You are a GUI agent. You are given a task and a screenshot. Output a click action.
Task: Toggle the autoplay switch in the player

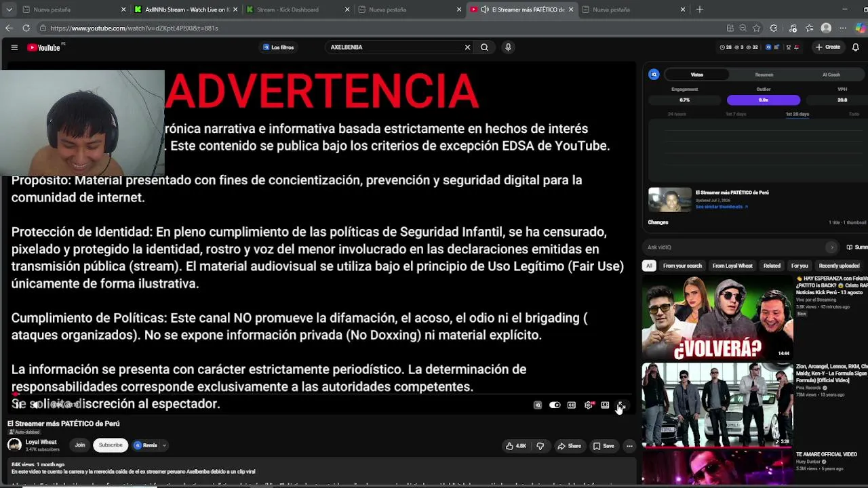(555, 405)
